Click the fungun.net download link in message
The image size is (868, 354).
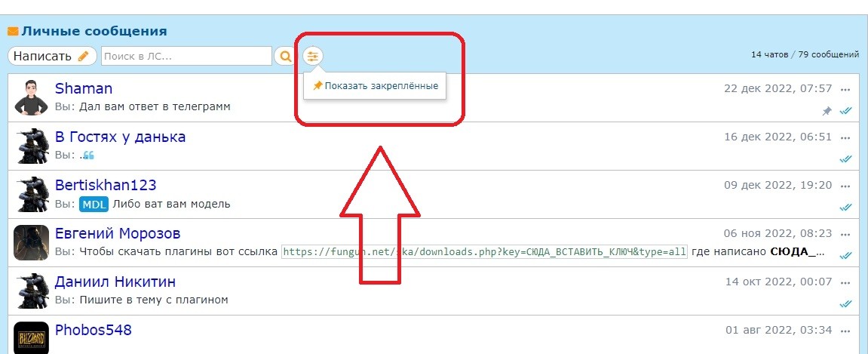(x=484, y=252)
